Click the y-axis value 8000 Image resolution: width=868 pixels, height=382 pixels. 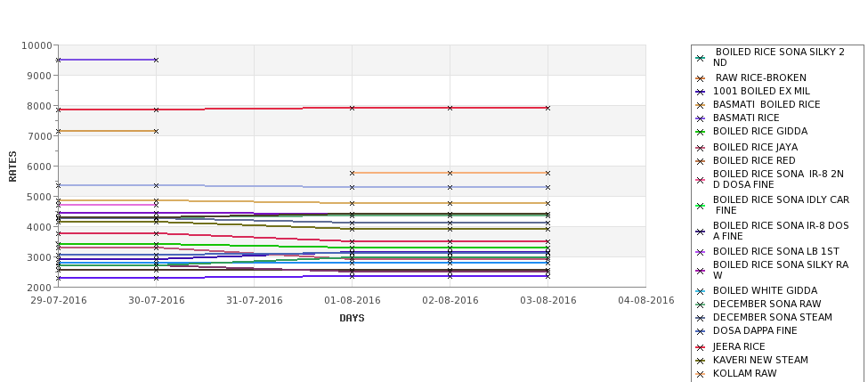(40, 106)
